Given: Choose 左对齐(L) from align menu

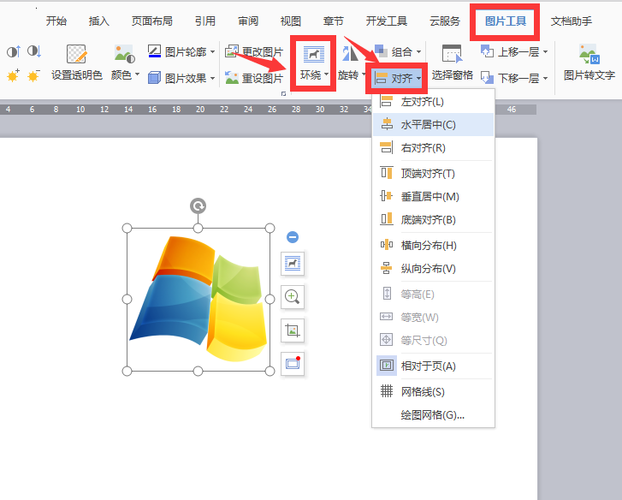Looking at the screenshot, I should click(x=433, y=102).
